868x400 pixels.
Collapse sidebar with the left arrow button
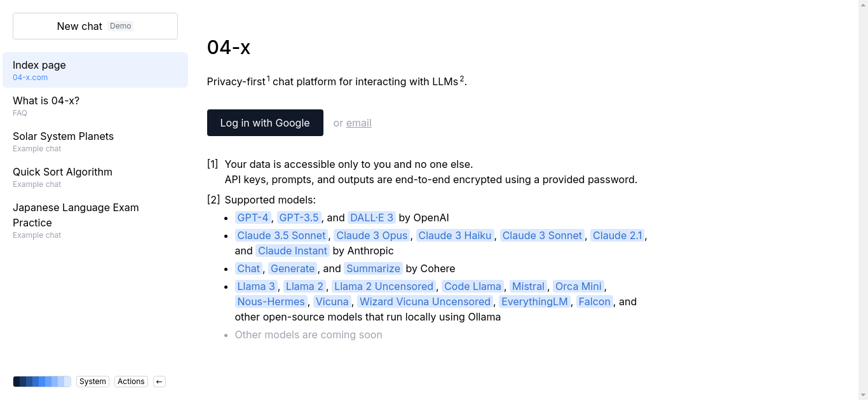[x=159, y=382]
